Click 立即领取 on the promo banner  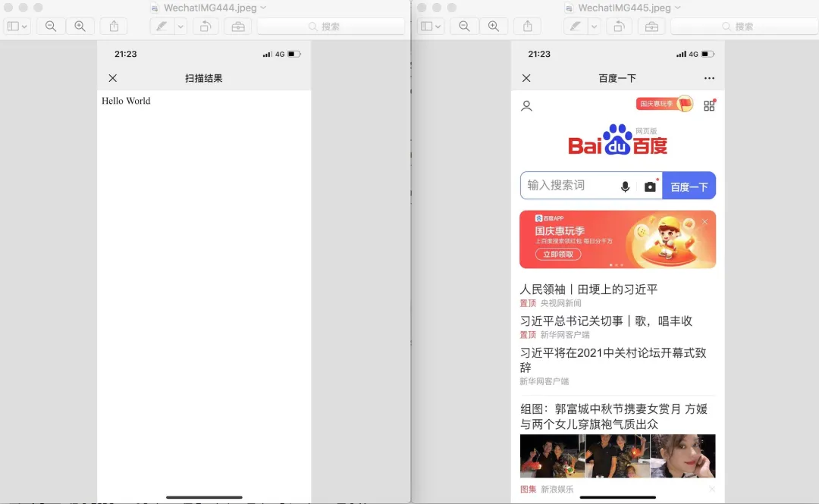click(558, 255)
